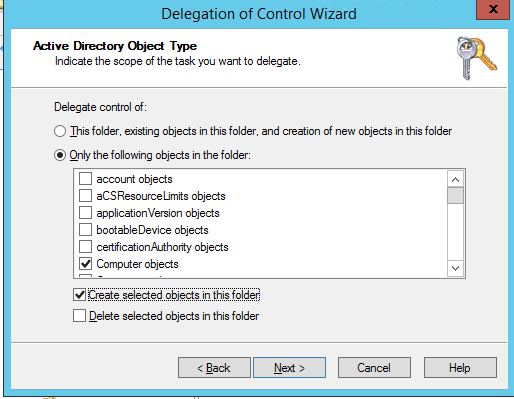Click the object list scroll up arrow
This screenshot has height=399, width=514.
[455, 180]
